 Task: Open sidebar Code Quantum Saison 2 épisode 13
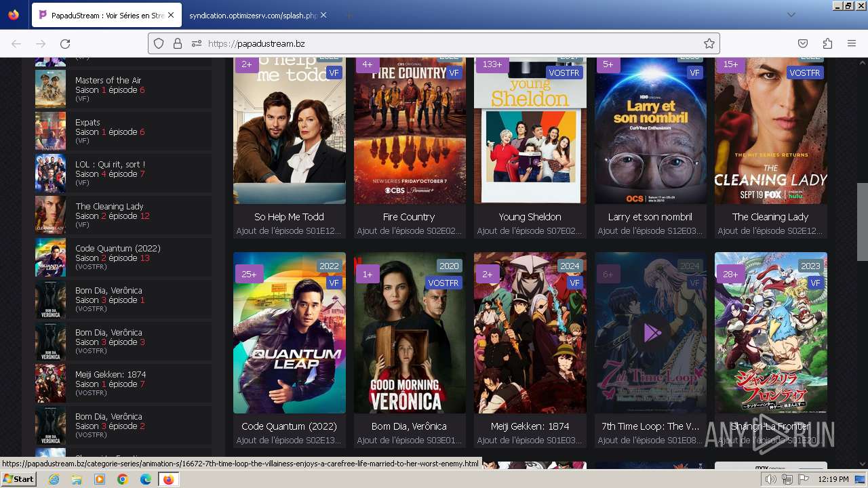(x=123, y=258)
